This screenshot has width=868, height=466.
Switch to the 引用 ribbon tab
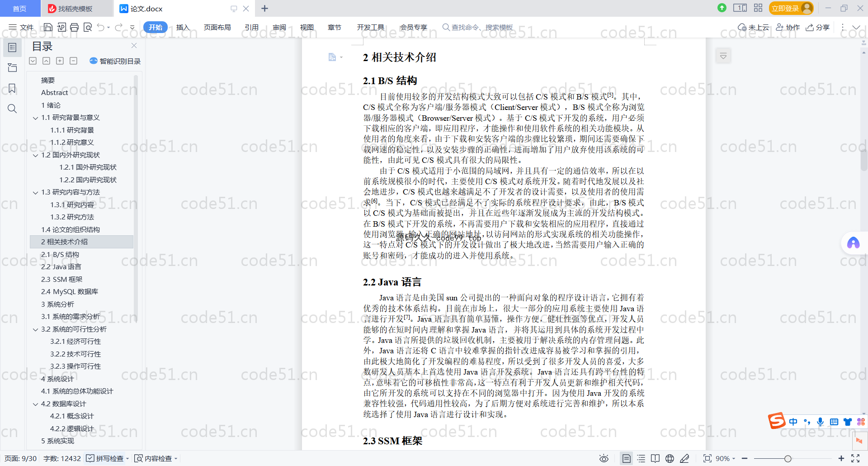tap(252, 27)
